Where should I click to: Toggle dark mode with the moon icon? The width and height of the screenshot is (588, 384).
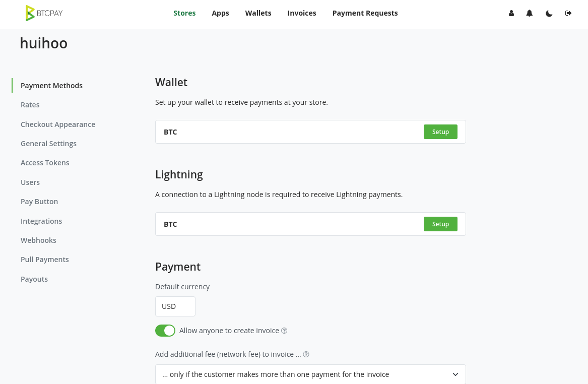pos(549,14)
